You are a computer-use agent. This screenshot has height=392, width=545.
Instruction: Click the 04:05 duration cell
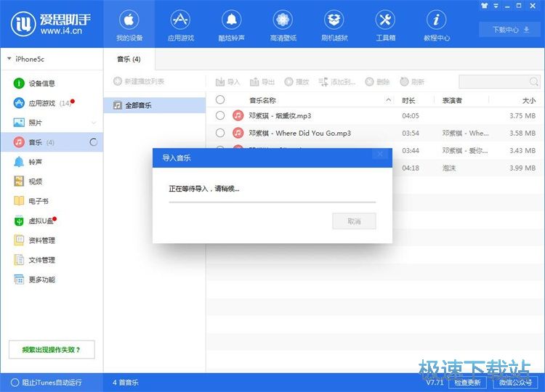pyautogui.click(x=411, y=115)
